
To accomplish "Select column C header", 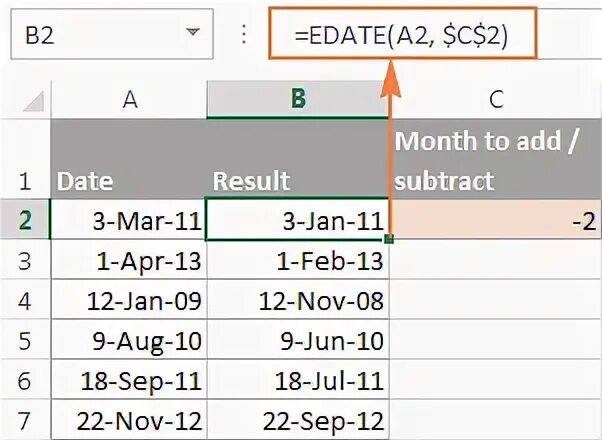I will (496, 98).
